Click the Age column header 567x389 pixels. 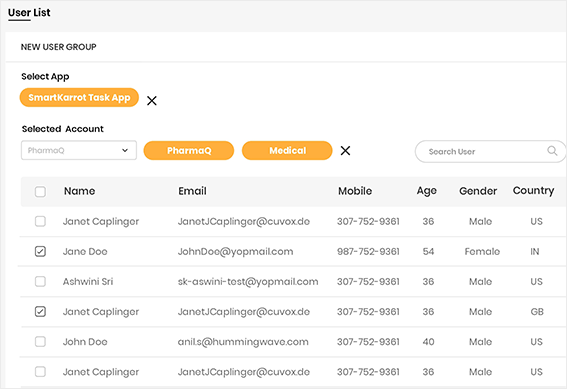[427, 191]
